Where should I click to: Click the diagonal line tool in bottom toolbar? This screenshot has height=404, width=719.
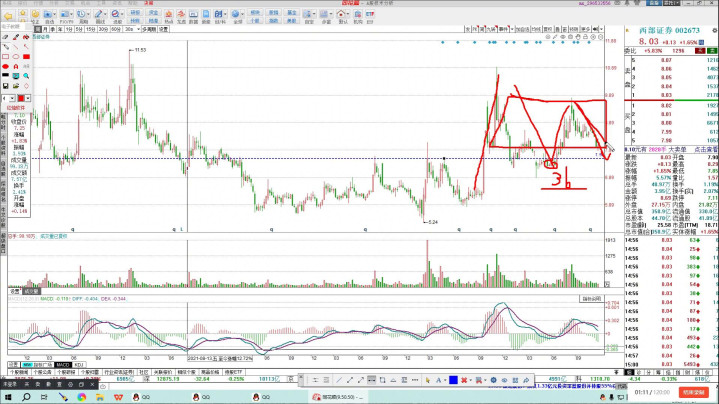(339, 380)
